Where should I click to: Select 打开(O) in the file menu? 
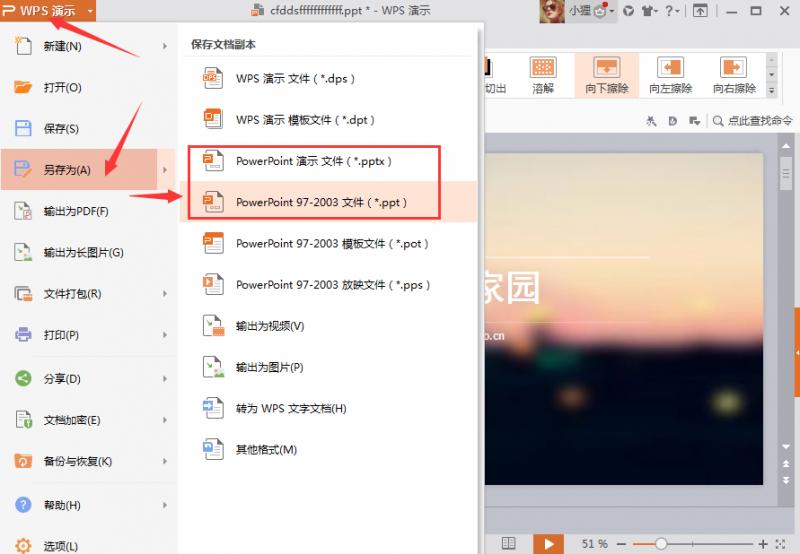[62, 87]
